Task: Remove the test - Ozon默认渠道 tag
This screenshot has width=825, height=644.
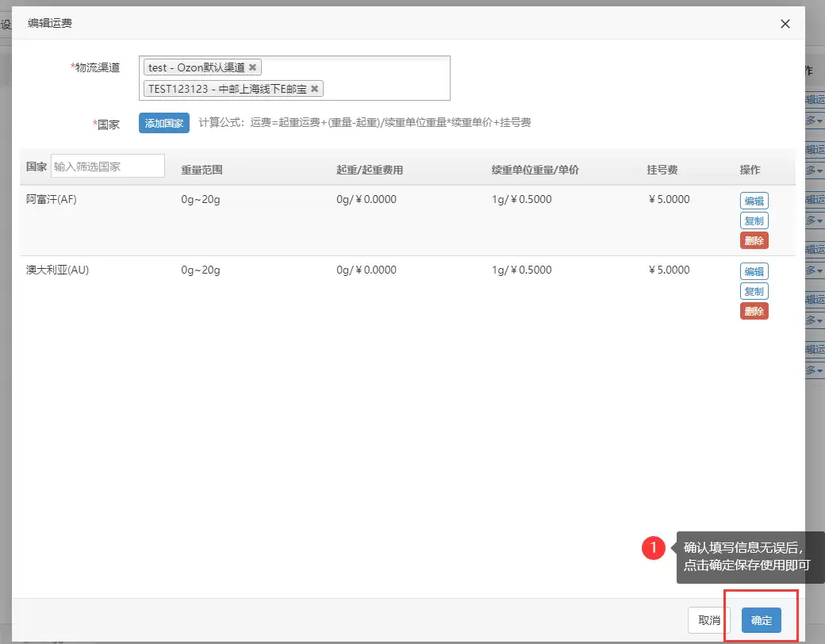Action: click(x=252, y=67)
